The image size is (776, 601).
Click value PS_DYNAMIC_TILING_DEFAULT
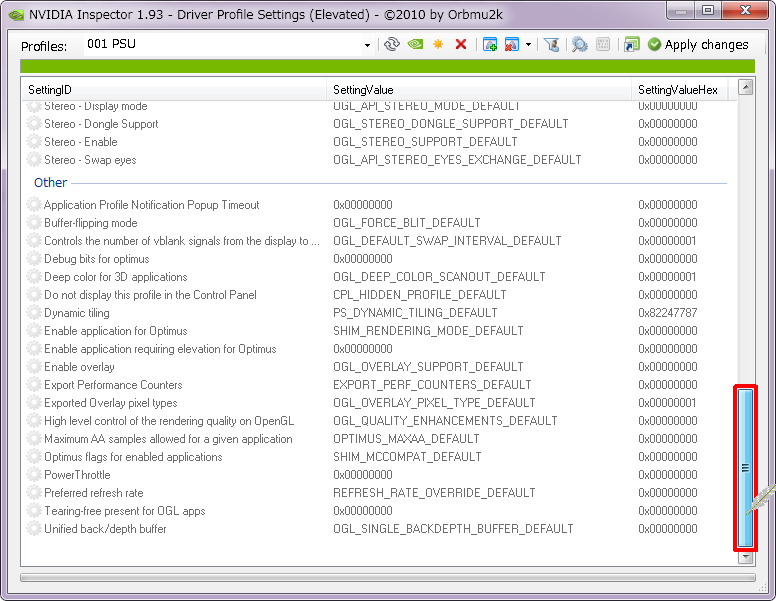415,313
